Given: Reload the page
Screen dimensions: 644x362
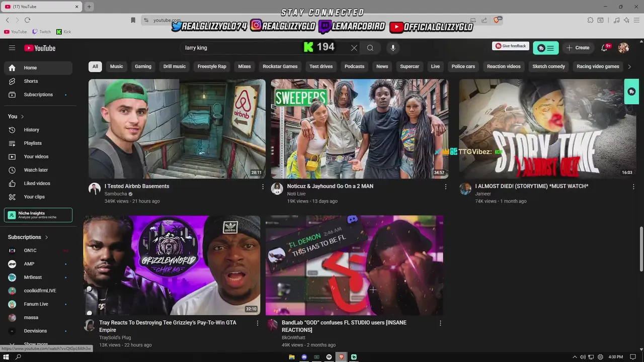Looking at the screenshot, I should pos(27,20).
